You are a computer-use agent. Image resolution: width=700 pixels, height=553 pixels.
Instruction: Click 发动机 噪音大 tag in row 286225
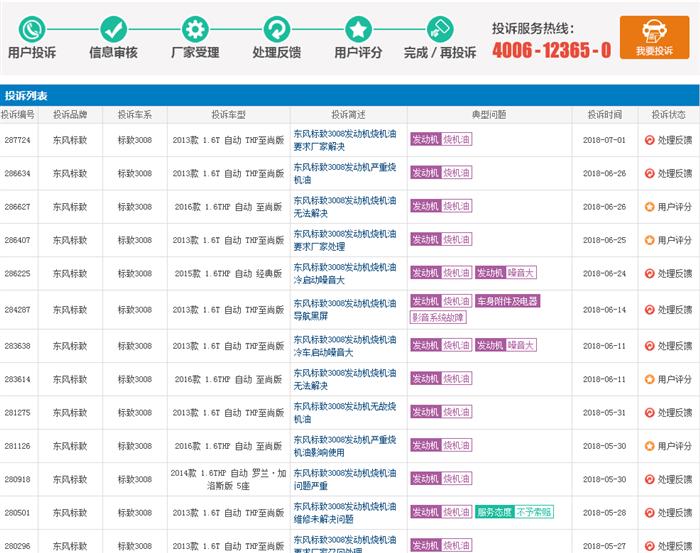[x=506, y=273]
